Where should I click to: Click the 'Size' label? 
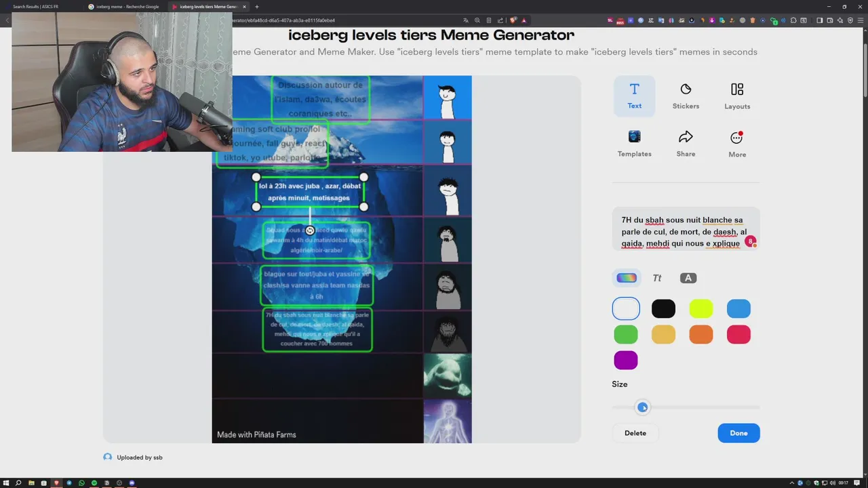(620, 384)
